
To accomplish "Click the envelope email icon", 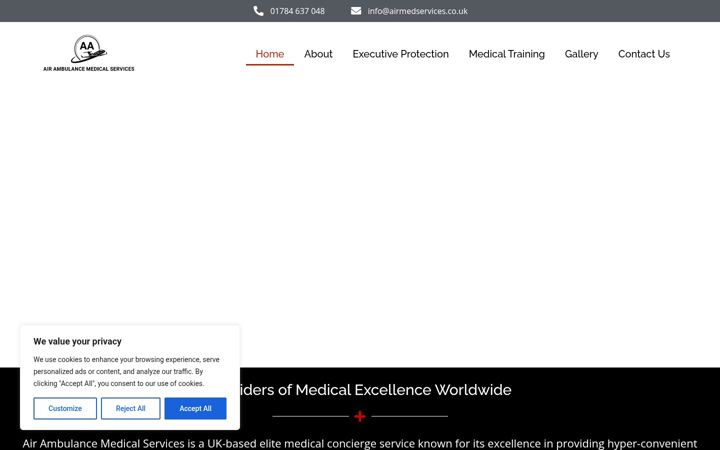I will click(356, 11).
